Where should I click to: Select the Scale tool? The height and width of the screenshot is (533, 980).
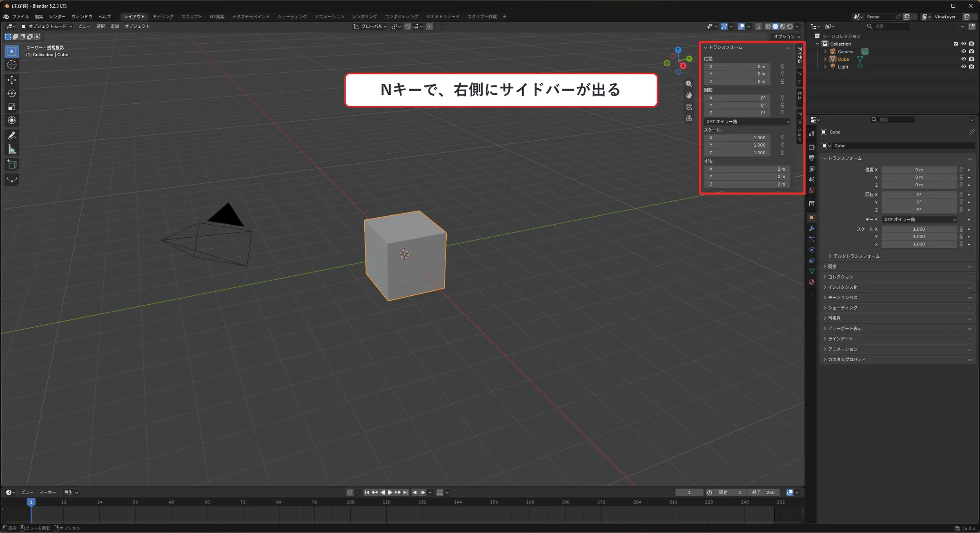point(12,107)
